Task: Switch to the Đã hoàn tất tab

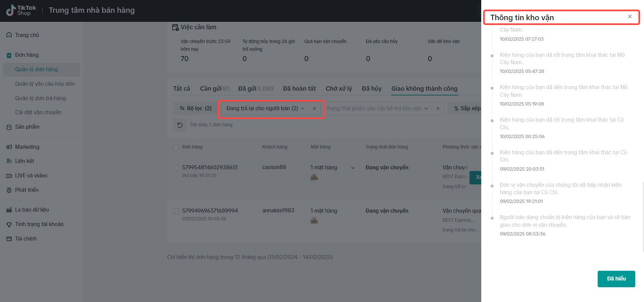Action: point(299,89)
